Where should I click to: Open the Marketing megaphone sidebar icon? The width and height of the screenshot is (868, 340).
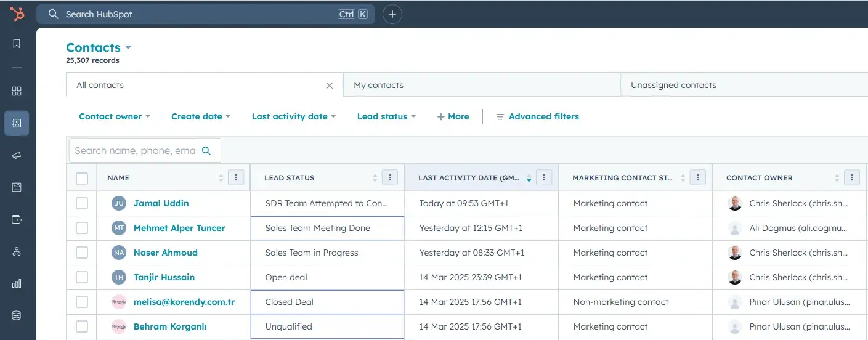tap(17, 155)
